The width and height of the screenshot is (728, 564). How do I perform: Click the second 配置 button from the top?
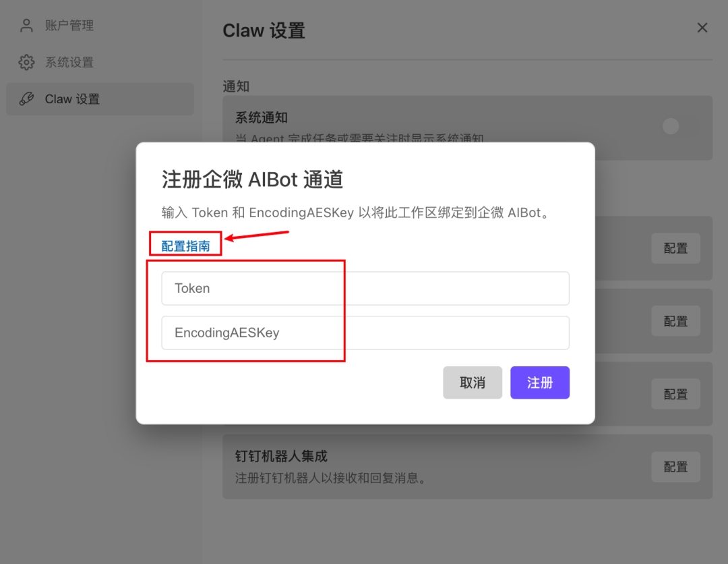point(675,321)
